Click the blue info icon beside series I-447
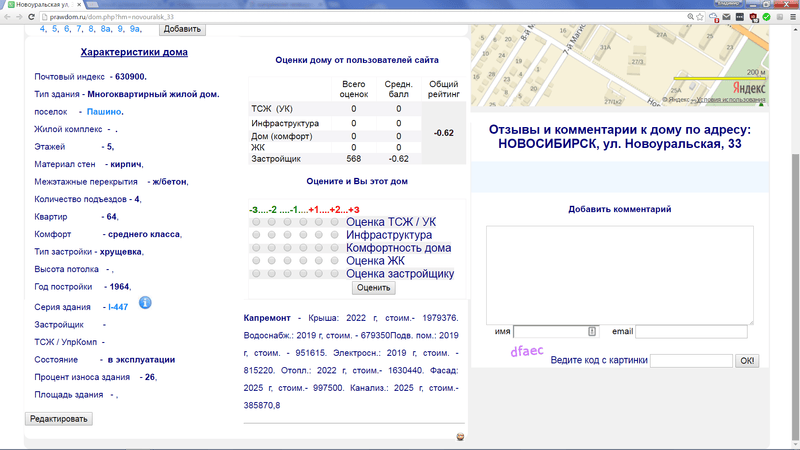The width and height of the screenshot is (800, 450). (145, 302)
